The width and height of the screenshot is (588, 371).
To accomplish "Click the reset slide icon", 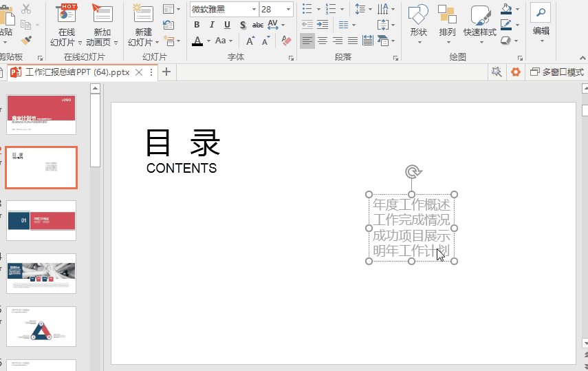I will pos(168,25).
